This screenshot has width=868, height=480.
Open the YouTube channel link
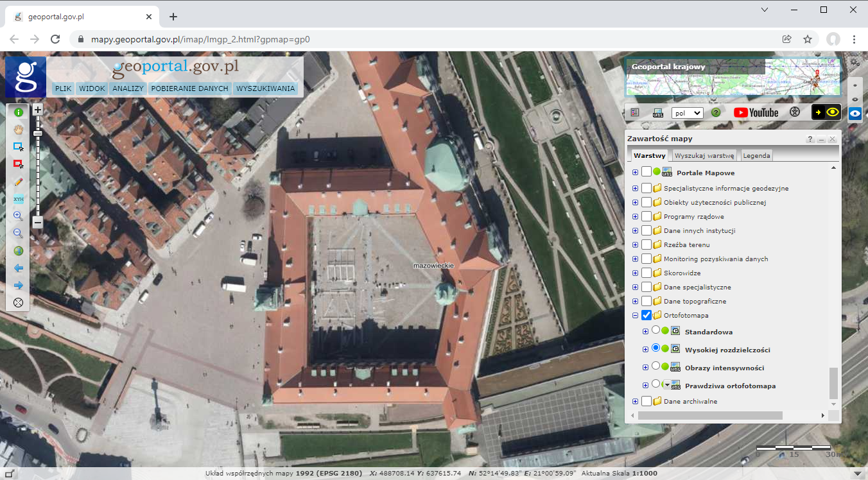pyautogui.click(x=756, y=112)
